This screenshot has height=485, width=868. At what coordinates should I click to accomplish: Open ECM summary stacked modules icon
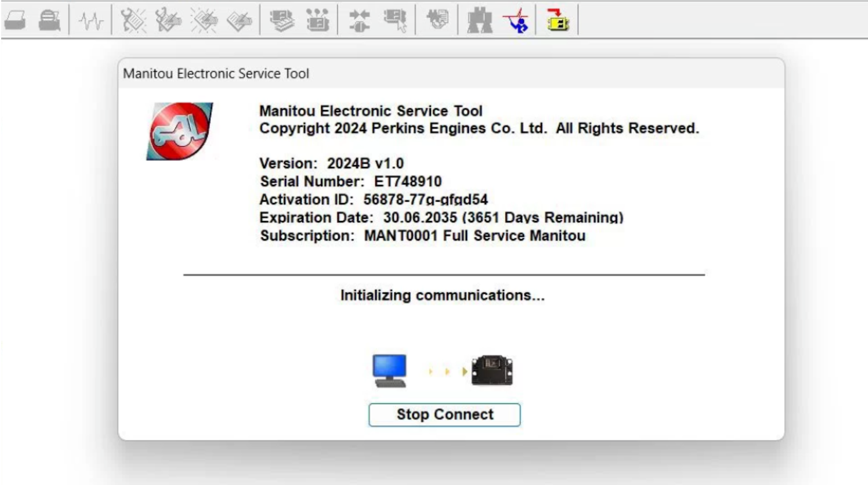point(281,21)
